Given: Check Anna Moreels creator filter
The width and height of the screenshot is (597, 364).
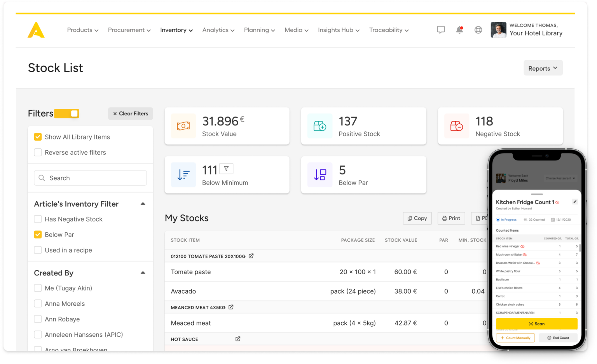Looking at the screenshot, I should [x=38, y=304].
